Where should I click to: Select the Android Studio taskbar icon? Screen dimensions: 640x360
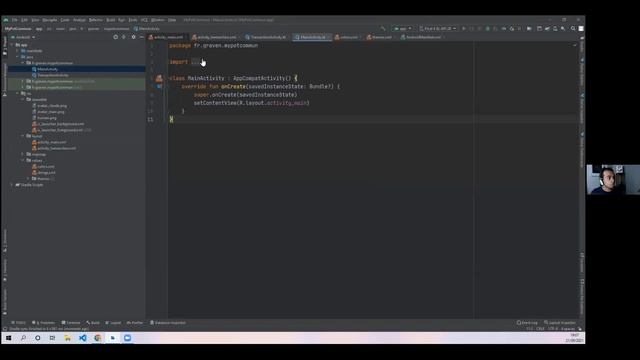[112, 338]
